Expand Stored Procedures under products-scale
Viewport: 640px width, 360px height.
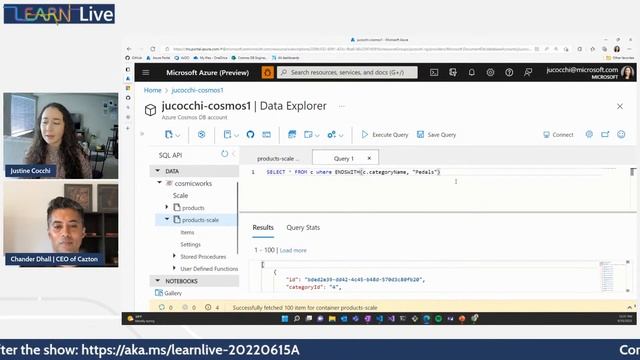click(174, 256)
